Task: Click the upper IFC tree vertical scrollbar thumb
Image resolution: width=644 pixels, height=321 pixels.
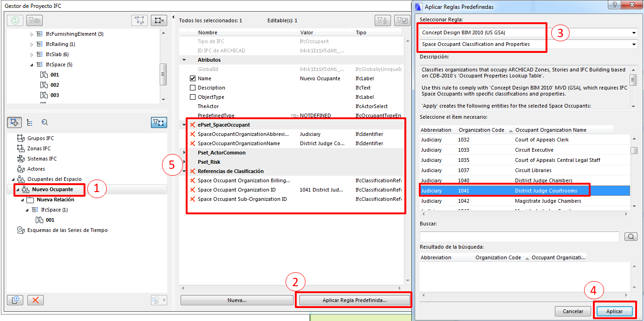Action: pos(163,75)
